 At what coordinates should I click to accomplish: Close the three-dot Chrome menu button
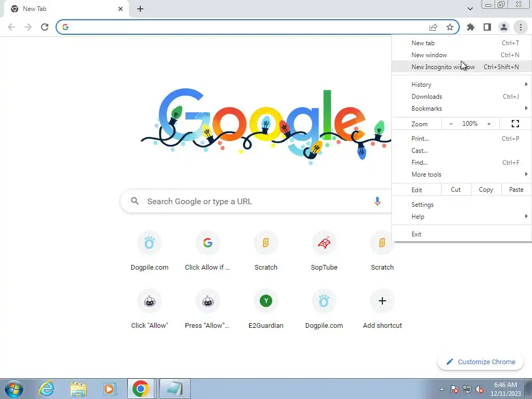point(521,27)
